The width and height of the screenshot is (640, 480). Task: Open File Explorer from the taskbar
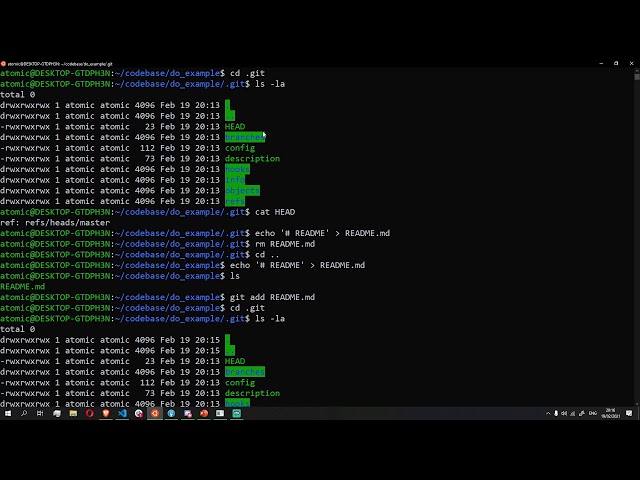pos(73,413)
